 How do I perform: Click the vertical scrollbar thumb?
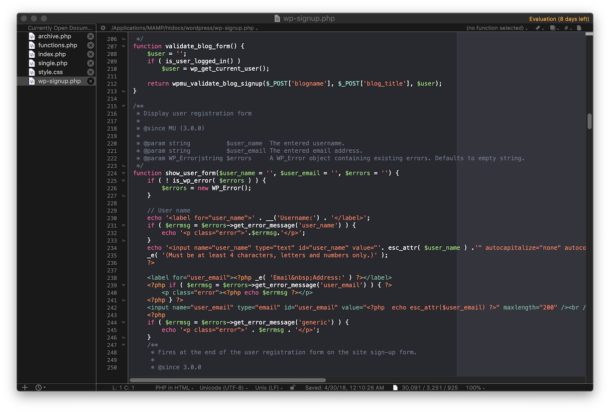click(589, 121)
